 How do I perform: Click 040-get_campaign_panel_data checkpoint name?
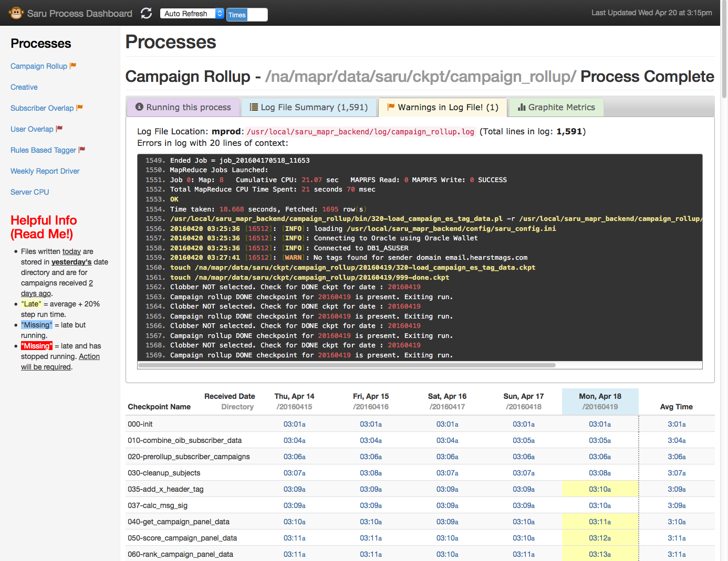(x=179, y=522)
